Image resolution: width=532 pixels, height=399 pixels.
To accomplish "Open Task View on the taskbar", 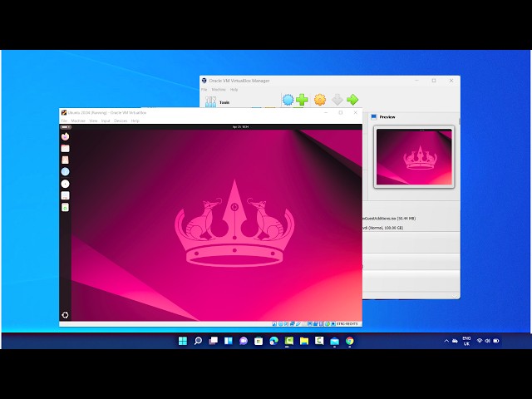I will click(x=214, y=341).
